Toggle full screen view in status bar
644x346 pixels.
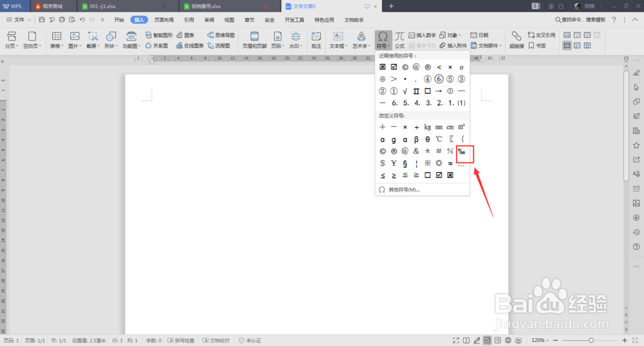coord(456,340)
